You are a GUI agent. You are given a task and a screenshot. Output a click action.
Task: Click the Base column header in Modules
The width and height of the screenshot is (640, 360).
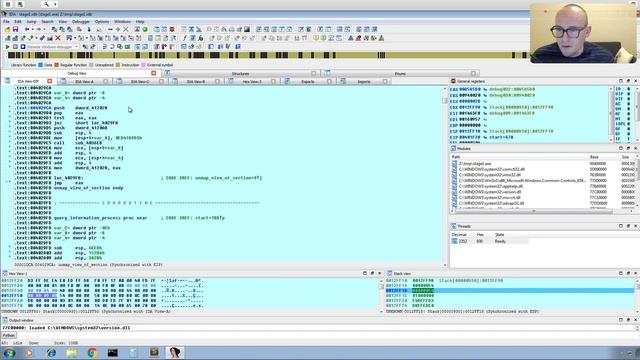[x=594, y=157]
